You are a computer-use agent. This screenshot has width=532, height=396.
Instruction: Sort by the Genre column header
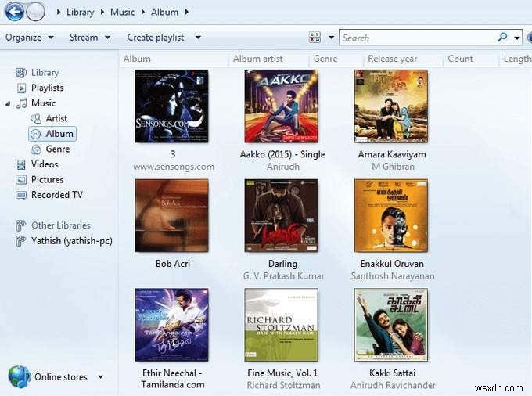tap(336, 59)
